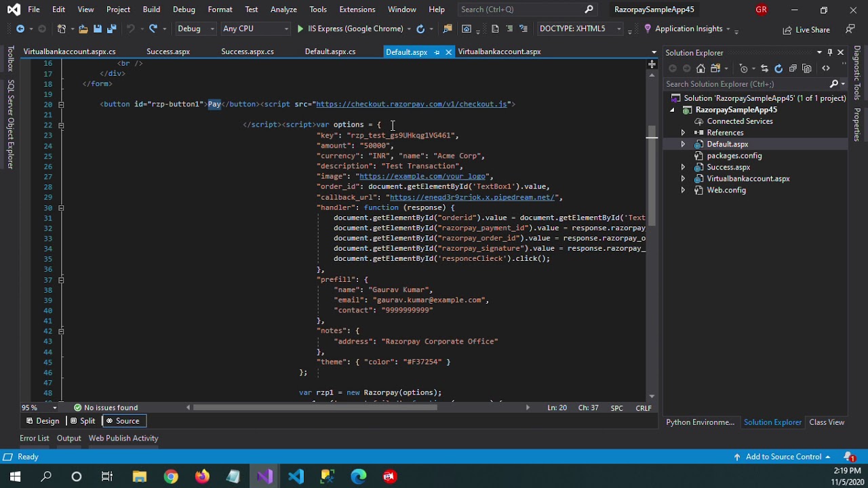868x488 pixels.
Task: Click the Navigate Backward arrow icon
Action: [20, 28]
